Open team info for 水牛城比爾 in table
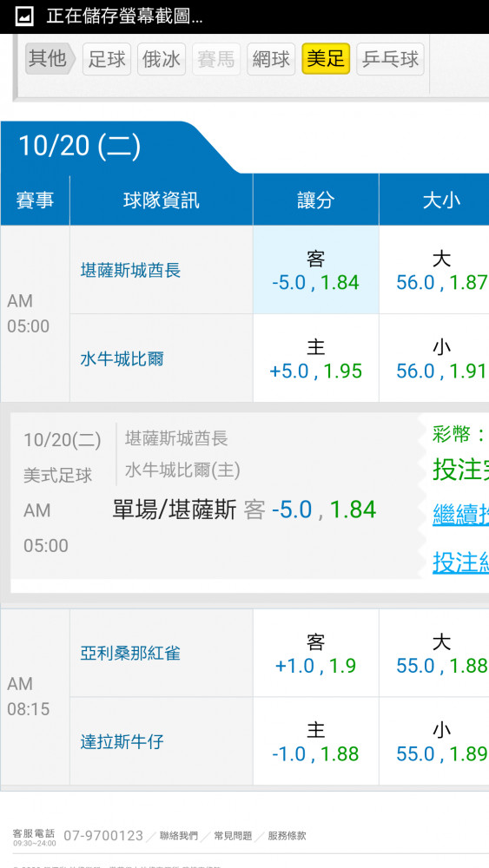Image resolution: width=489 pixels, height=868 pixels. point(122,359)
